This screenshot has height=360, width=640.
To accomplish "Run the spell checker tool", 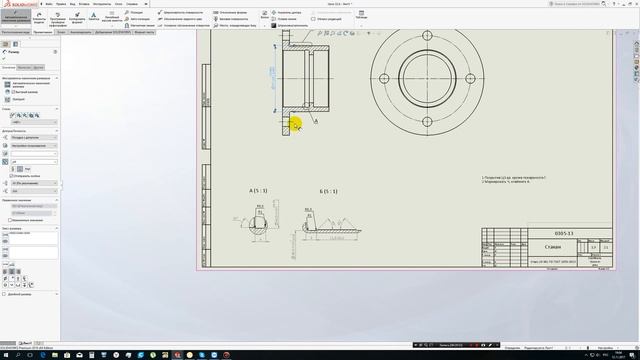I will point(58,19).
